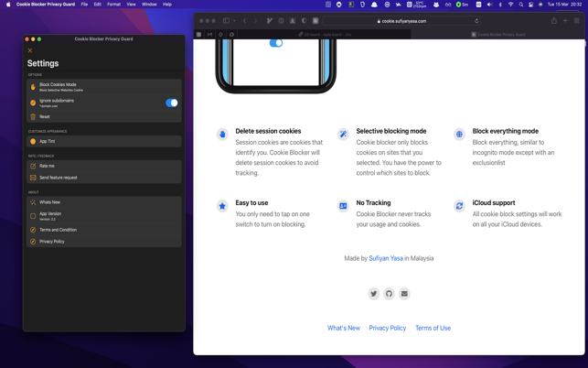Open the Wi-Fi menu bar icon
This screenshot has height=368, width=588.
coord(511,5)
